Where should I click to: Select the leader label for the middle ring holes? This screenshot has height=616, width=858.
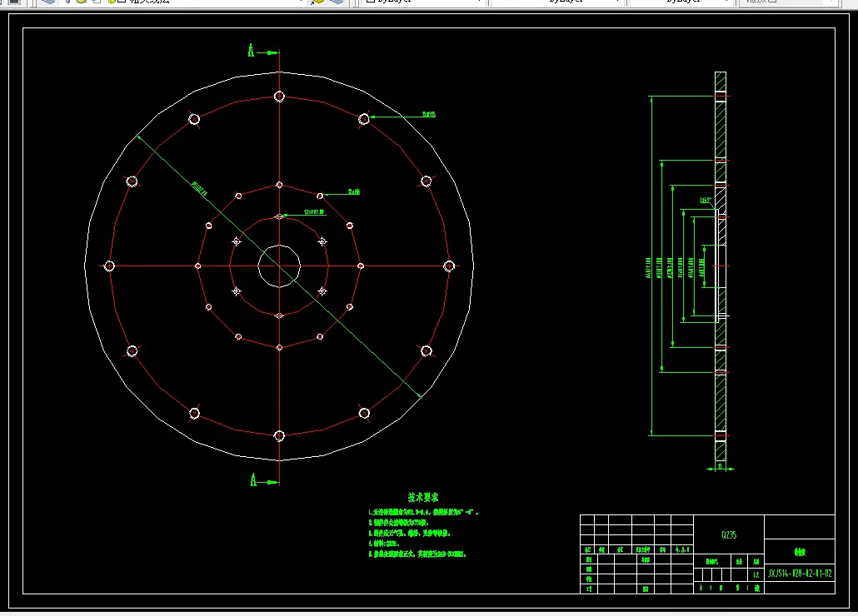tap(353, 191)
